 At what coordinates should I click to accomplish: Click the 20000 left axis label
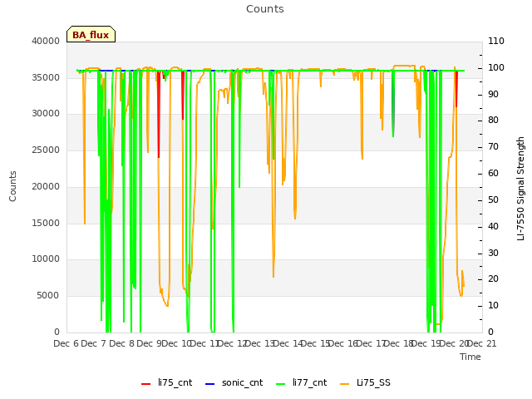click(46, 186)
